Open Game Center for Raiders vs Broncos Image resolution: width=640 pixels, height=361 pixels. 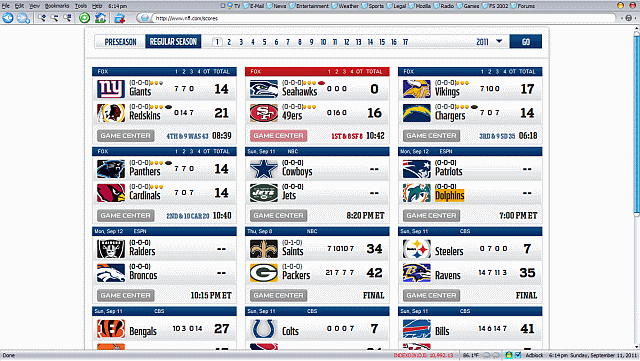pyautogui.click(x=126, y=295)
